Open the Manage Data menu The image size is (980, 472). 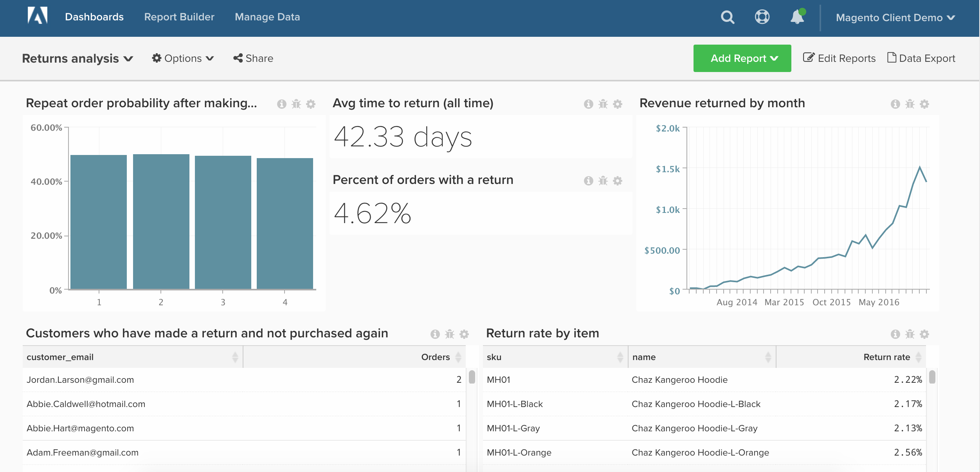point(267,17)
